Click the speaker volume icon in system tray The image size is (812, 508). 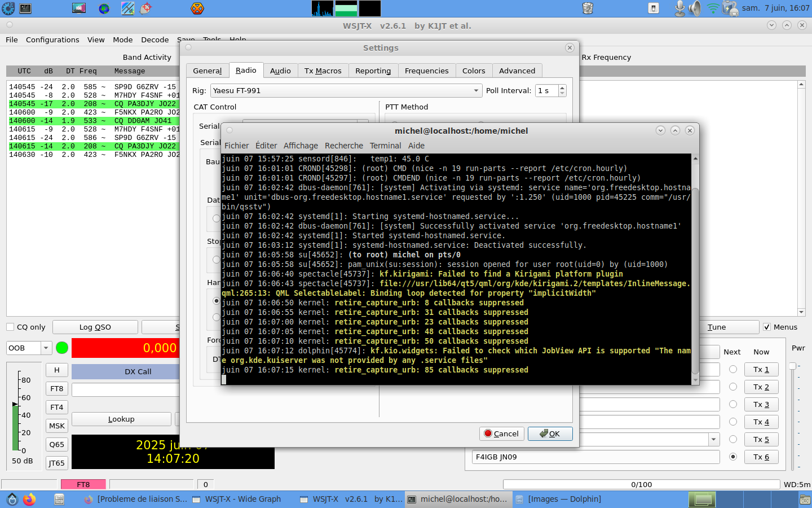[x=696, y=8]
